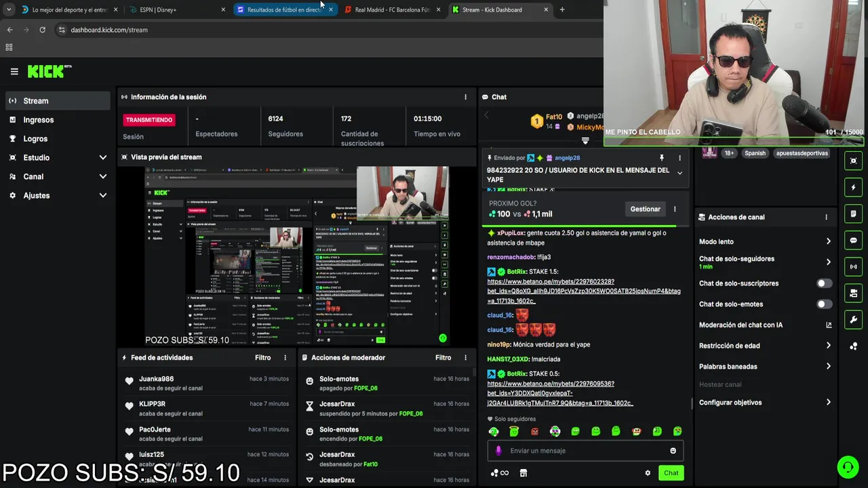Open options menu for Acciones de moderador
Viewport: 868px width, 488px height.
(465, 358)
